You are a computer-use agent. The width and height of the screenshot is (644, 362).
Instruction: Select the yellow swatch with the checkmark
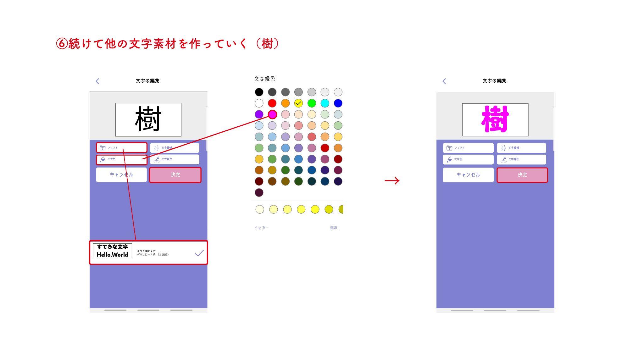coord(298,103)
